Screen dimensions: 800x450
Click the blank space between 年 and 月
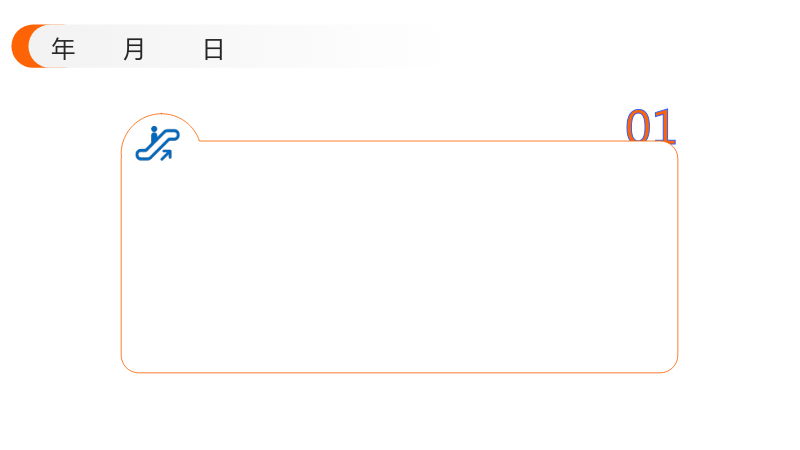(x=99, y=49)
